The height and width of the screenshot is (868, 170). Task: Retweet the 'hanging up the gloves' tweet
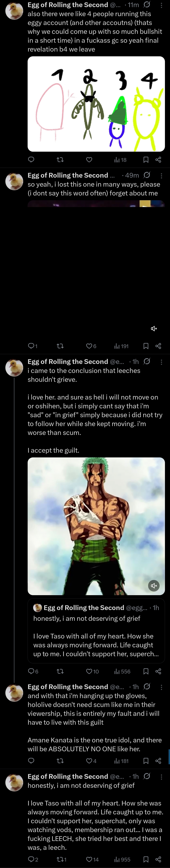click(x=60, y=761)
